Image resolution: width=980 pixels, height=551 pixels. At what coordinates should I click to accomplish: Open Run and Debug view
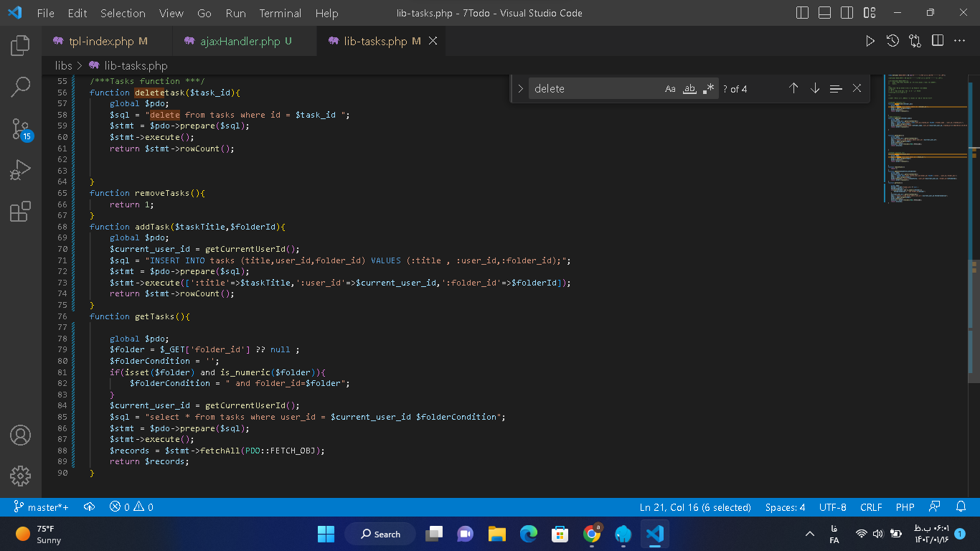[20, 170]
